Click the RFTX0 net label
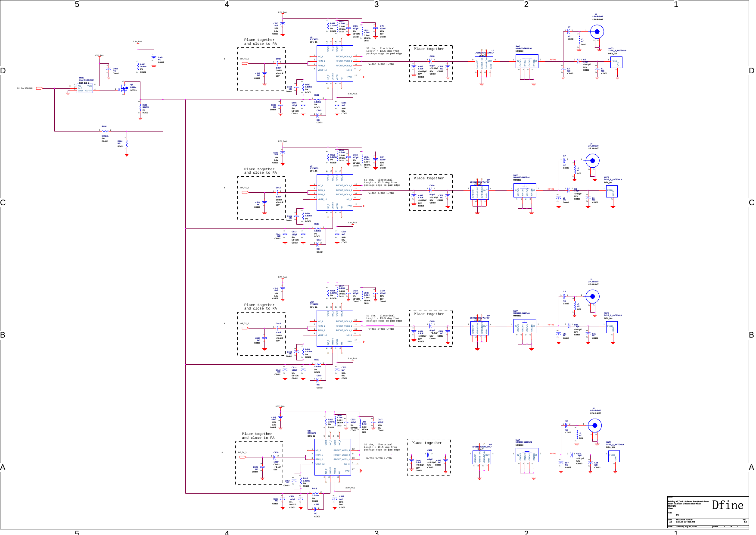Screen dimensions: 756x535 pyautogui.click(x=553, y=60)
